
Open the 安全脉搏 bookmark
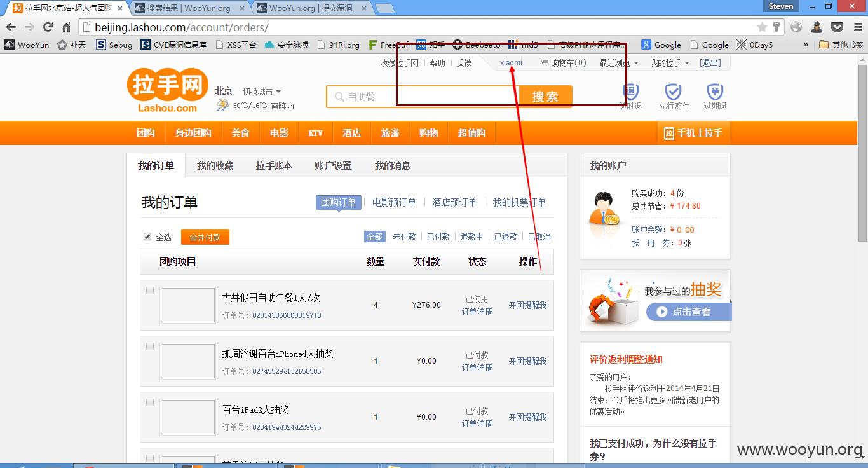click(x=287, y=45)
